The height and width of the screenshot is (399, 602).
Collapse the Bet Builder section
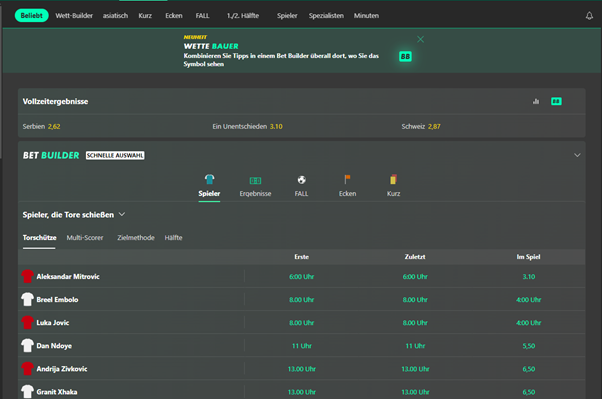tap(577, 155)
